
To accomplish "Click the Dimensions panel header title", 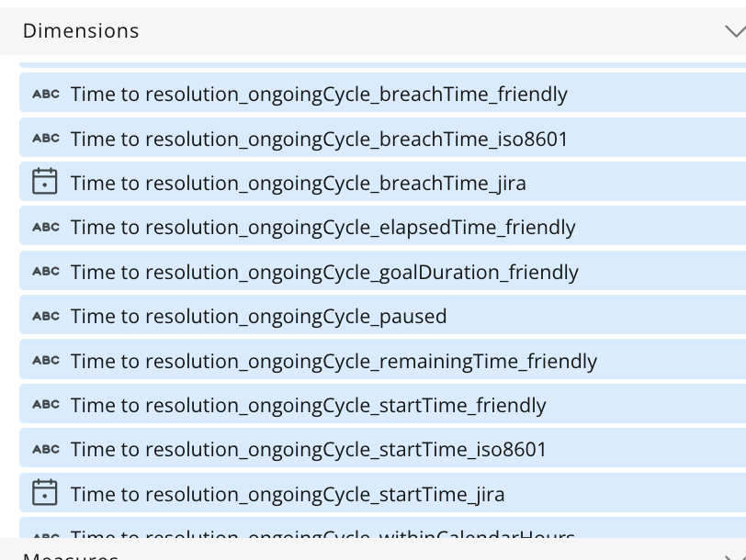I will [81, 31].
